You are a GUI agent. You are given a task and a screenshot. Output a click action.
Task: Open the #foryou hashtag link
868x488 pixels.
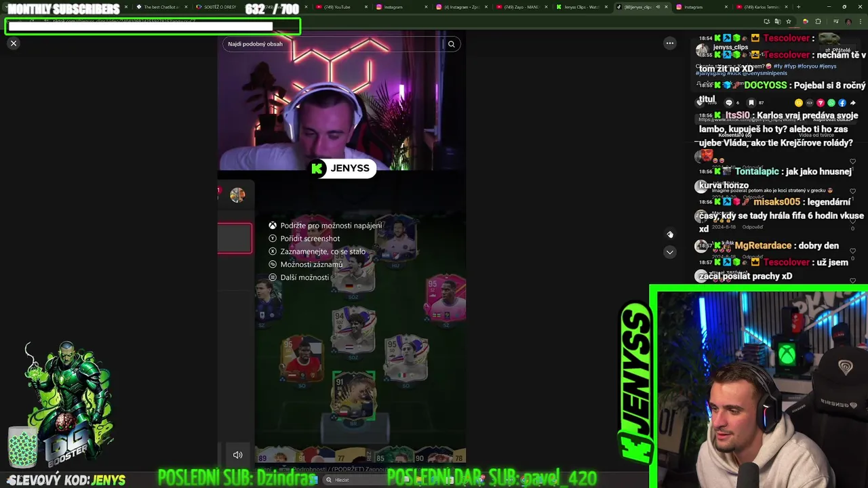click(x=807, y=66)
